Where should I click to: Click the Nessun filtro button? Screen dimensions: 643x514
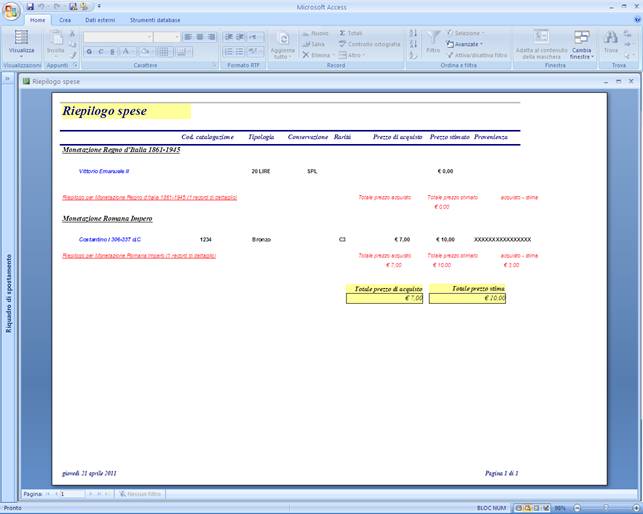click(140, 494)
